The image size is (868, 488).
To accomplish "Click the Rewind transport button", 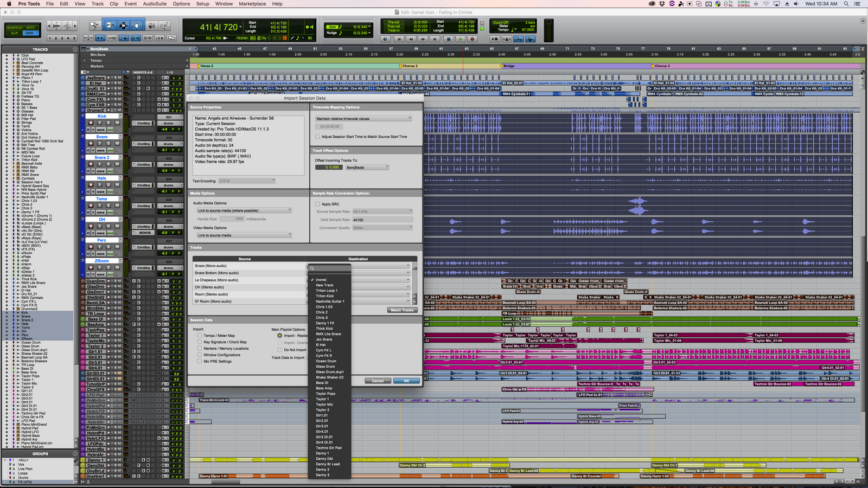I will (x=411, y=38).
